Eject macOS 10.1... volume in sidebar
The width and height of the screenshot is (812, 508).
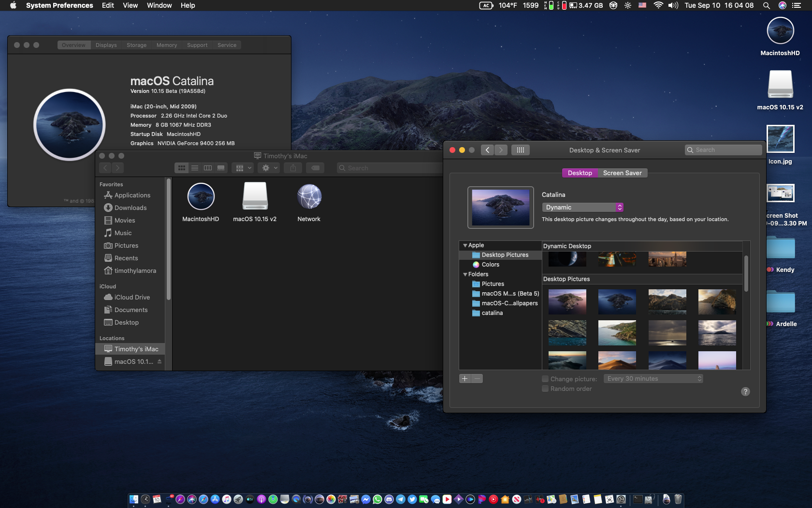point(159,361)
